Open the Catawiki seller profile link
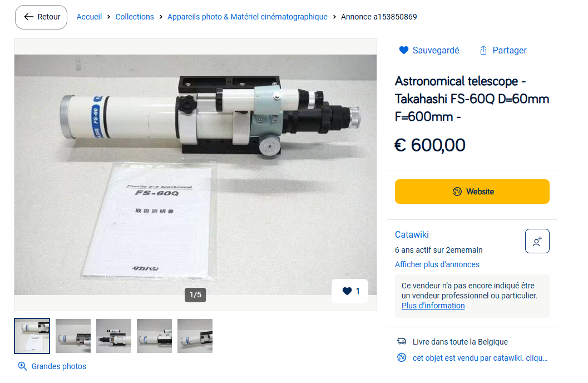Image resolution: width=588 pixels, height=383 pixels. click(x=412, y=235)
